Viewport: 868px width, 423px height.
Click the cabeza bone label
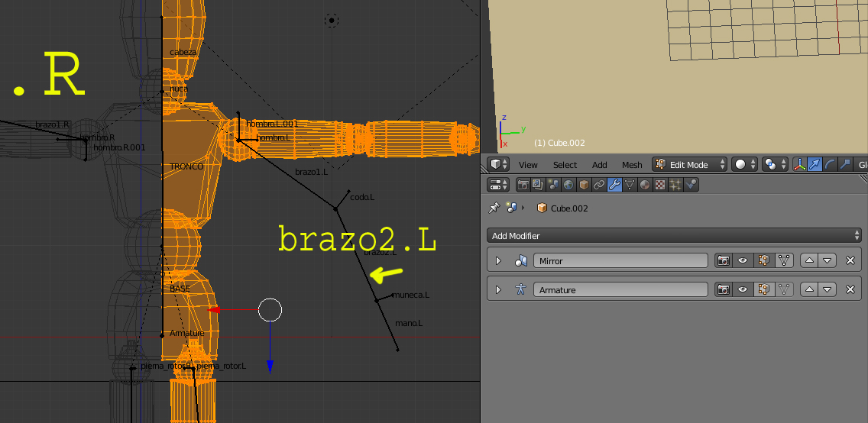(x=183, y=52)
